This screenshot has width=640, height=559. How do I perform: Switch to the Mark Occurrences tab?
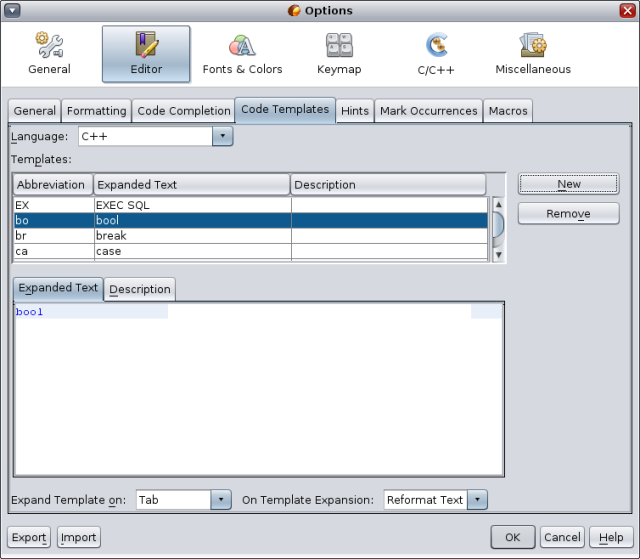[429, 111]
